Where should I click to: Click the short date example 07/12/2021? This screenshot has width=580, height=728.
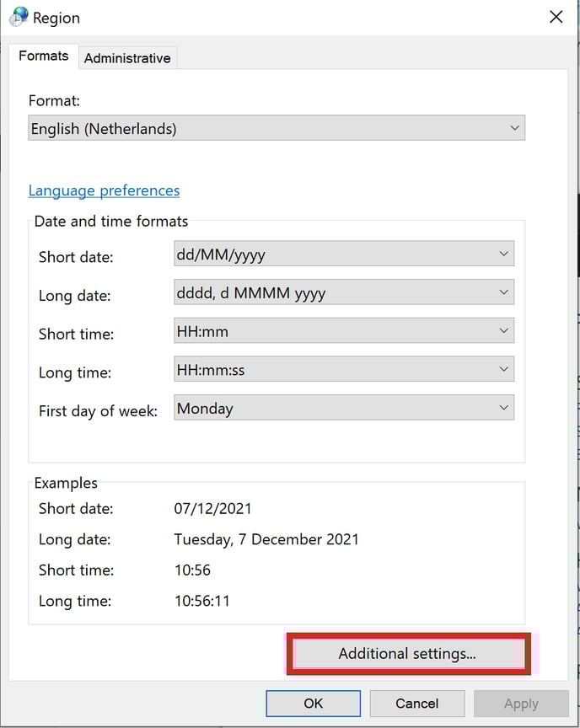(213, 509)
